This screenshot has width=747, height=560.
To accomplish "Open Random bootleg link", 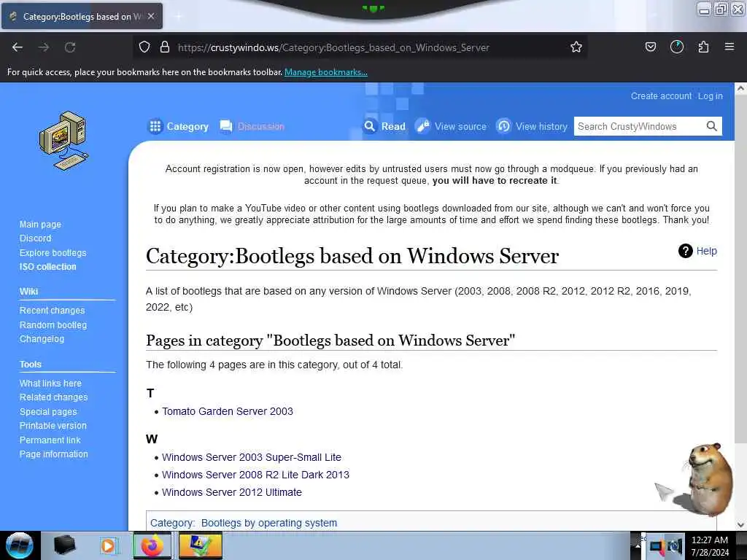I will tap(53, 324).
